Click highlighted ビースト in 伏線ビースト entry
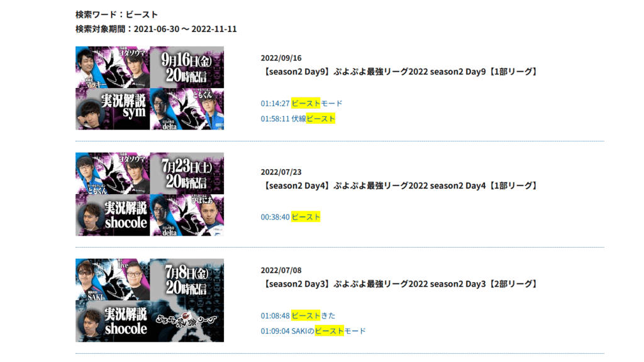The width and height of the screenshot is (644, 362). (321, 119)
